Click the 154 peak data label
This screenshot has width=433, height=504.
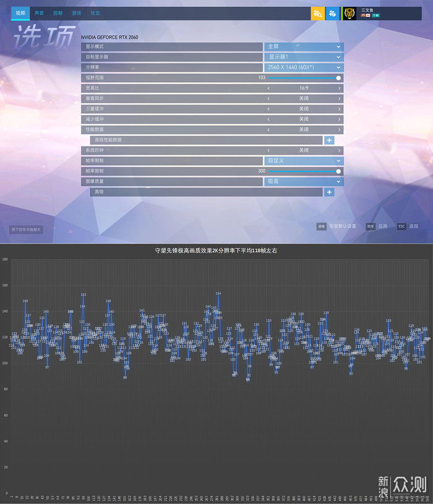(x=218, y=294)
